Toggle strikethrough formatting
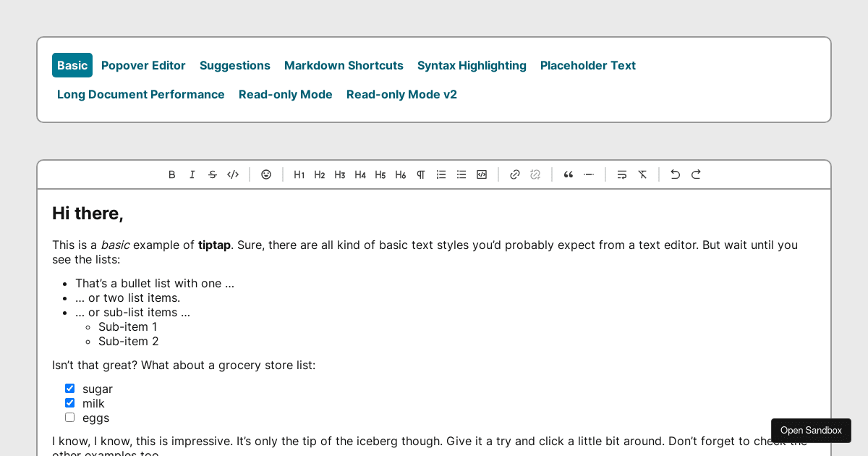This screenshot has width=868, height=456. [213, 174]
